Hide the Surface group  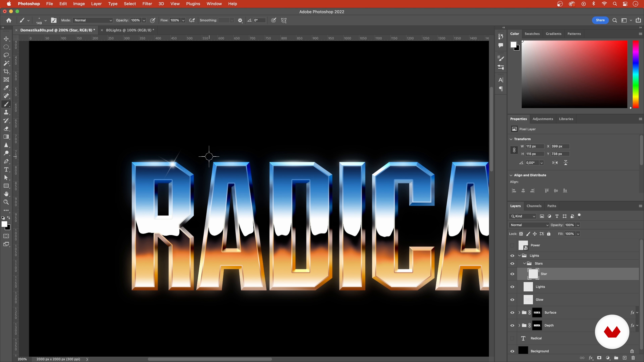(512, 313)
